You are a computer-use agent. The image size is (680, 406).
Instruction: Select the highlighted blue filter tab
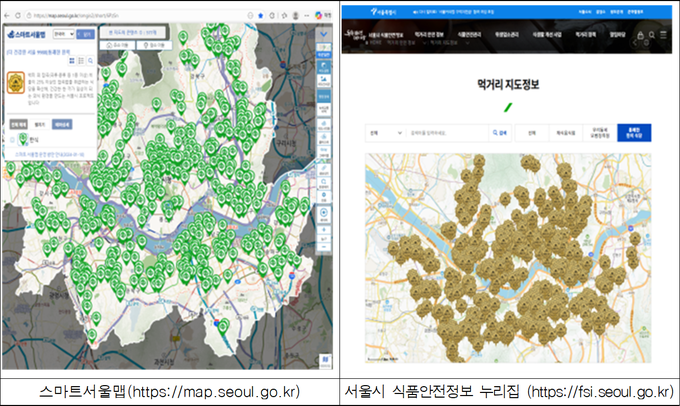click(x=632, y=131)
